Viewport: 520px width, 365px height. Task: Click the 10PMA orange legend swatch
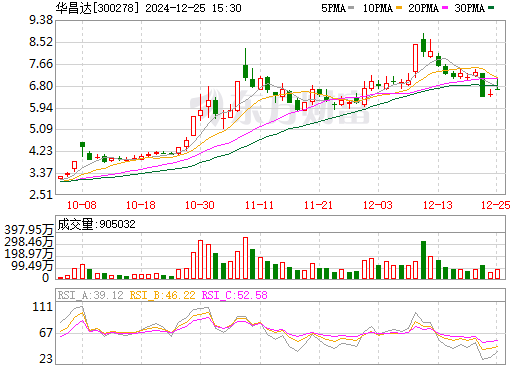pyautogui.click(x=399, y=8)
